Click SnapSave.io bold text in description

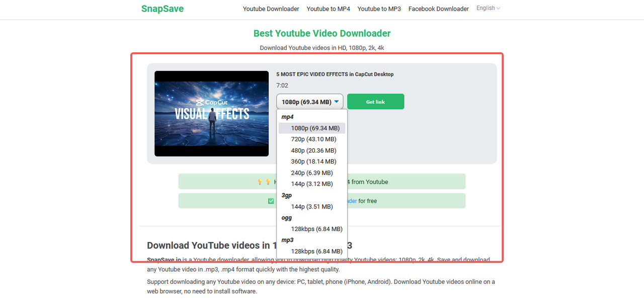(164, 260)
